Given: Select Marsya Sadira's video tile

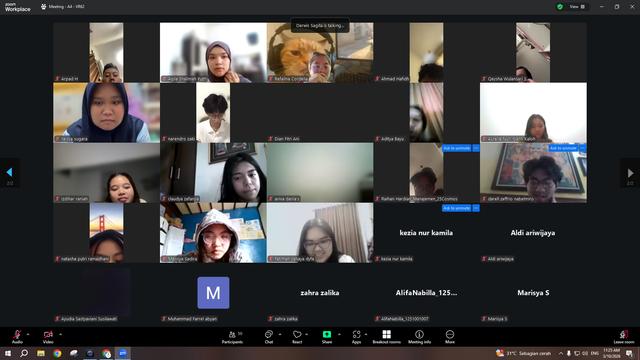Looking at the screenshot, I should click(x=213, y=233).
